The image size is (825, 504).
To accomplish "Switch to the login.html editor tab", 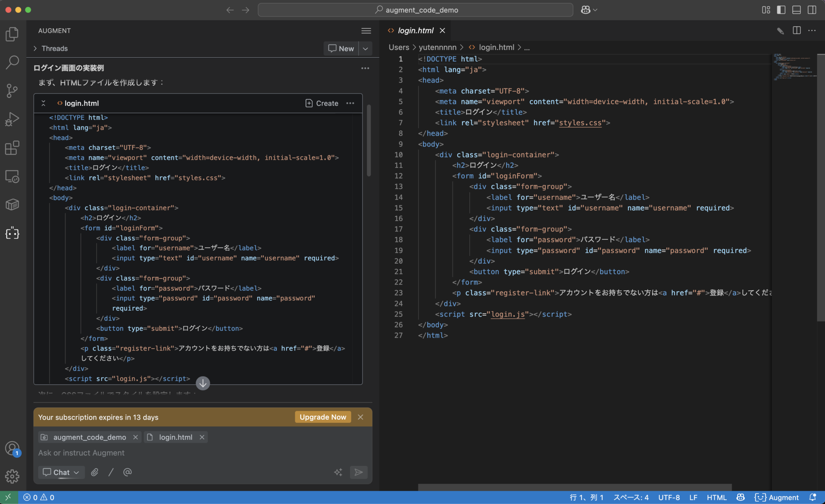I will click(415, 30).
